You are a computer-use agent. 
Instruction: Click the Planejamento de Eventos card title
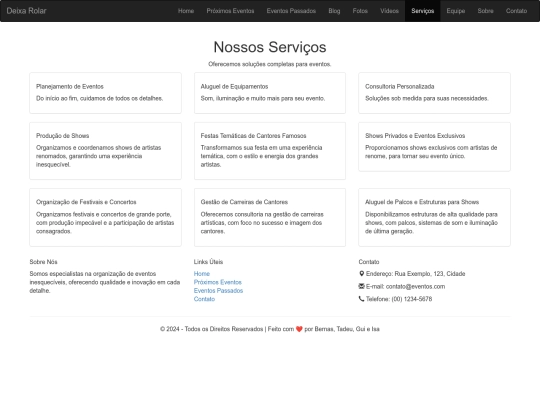pyautogui.click(x=70, y=86)
